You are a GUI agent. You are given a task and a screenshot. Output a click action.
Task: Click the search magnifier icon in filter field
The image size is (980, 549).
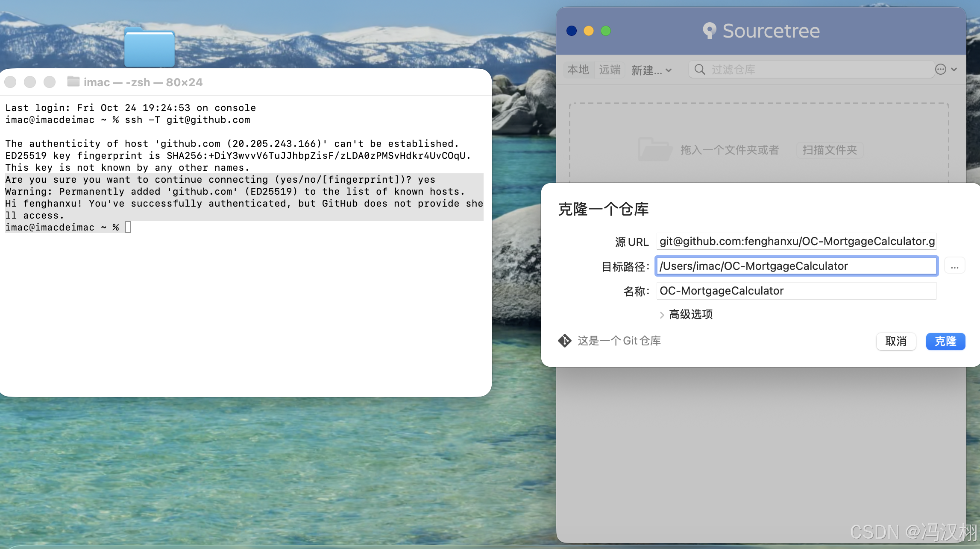699,70
